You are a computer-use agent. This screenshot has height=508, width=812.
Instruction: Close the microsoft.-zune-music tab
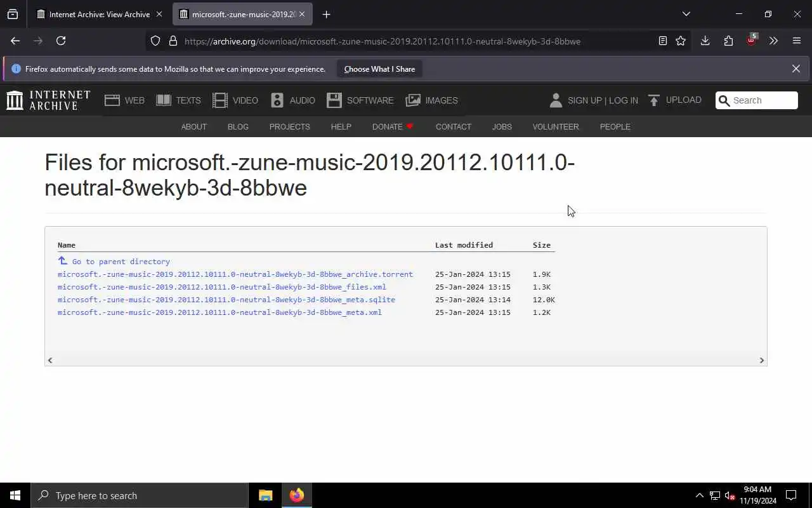click(302, 14)
